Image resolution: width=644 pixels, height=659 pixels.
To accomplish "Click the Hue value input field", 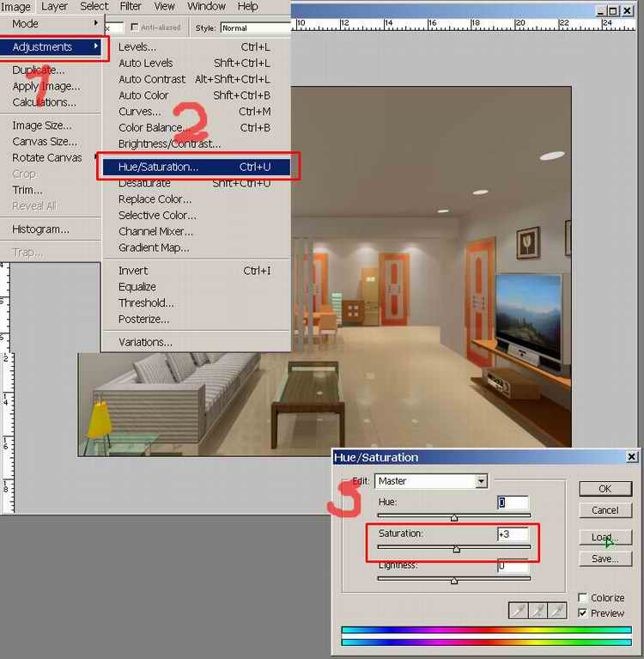I will (x=513, y=503).
